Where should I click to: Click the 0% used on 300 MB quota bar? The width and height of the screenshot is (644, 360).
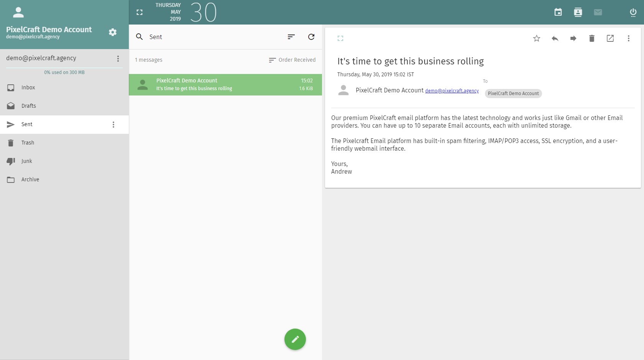click(x=64, y=71)
